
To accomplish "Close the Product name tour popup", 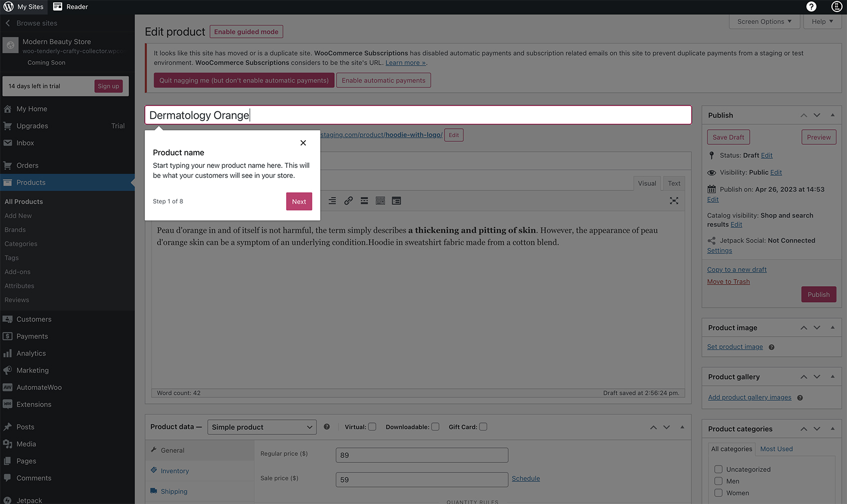I will coord(303,143).
